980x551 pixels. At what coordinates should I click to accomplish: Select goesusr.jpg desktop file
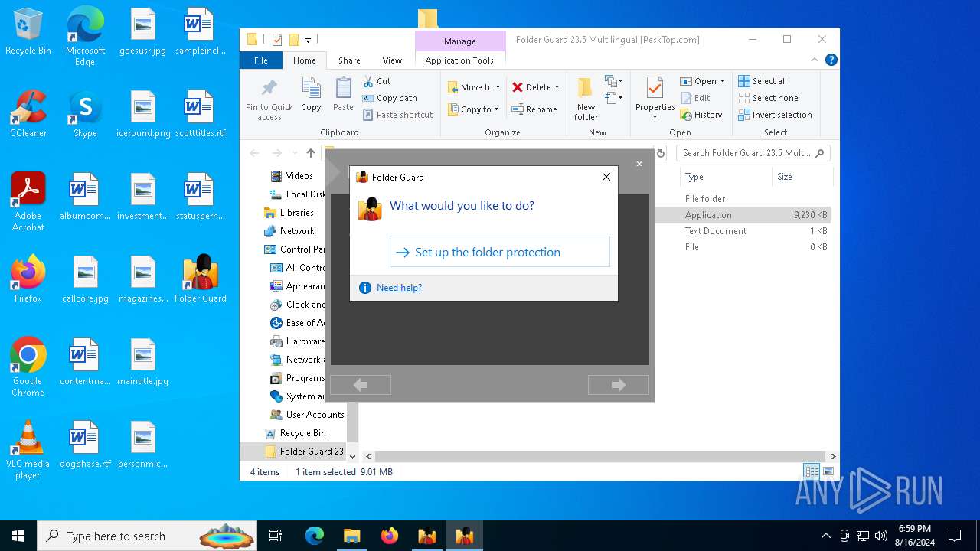pyautogui.click(x=142, y=32)
